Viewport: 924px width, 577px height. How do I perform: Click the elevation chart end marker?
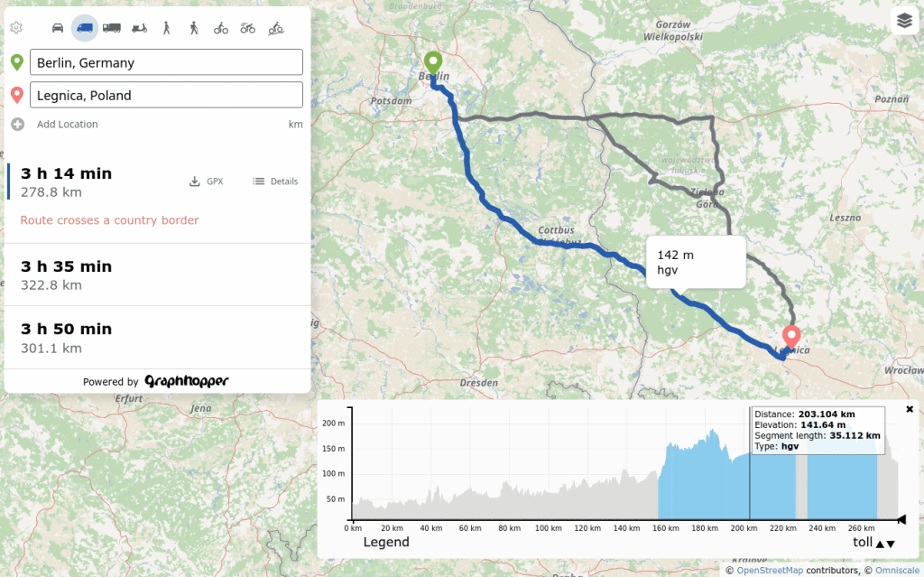pos(900,519)
